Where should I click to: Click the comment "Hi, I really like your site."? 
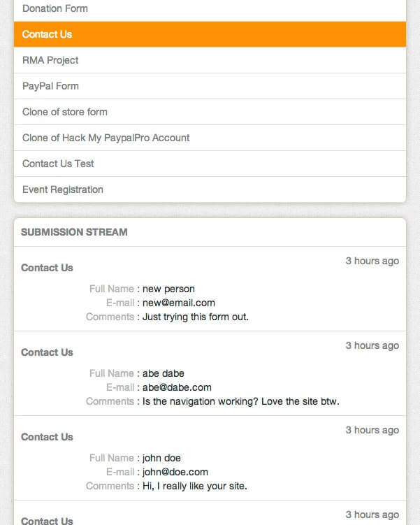[195, 486]
